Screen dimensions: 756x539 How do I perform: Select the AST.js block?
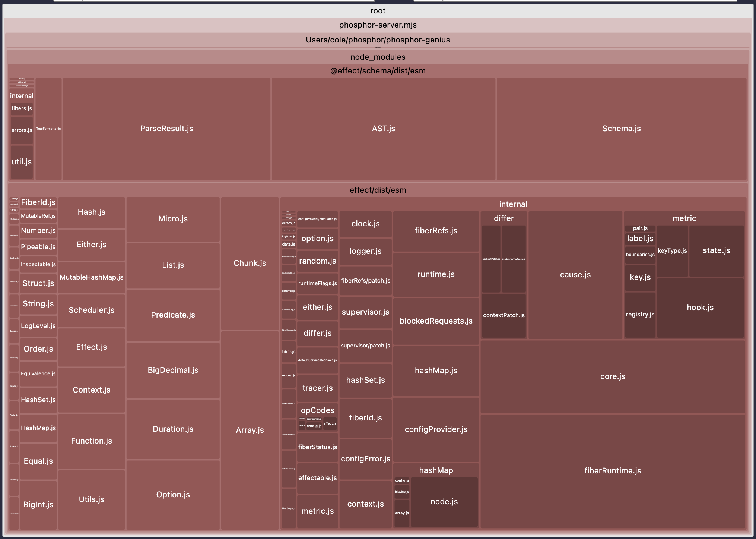[383, 129]
